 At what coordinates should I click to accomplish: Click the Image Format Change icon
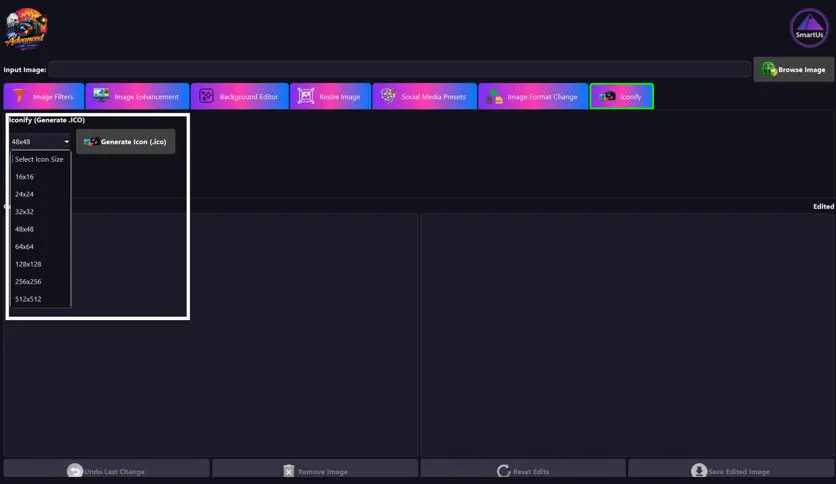pos(494,96)
